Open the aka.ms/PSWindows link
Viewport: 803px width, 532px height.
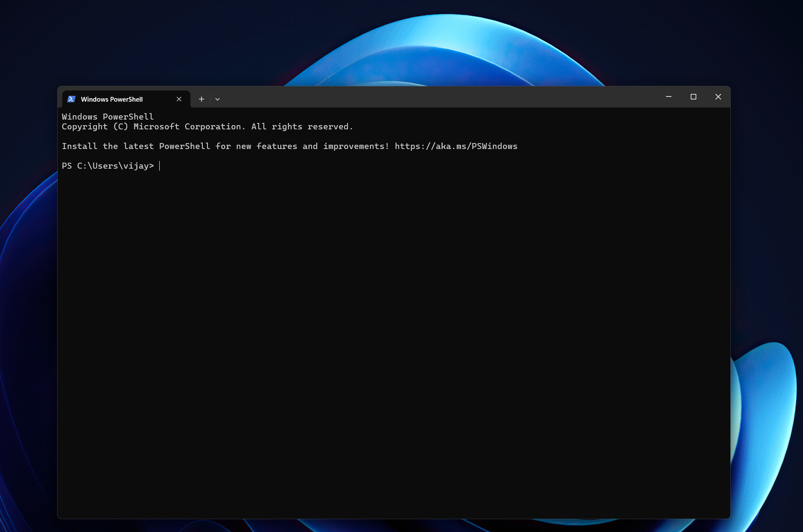[x=455, y=146]
